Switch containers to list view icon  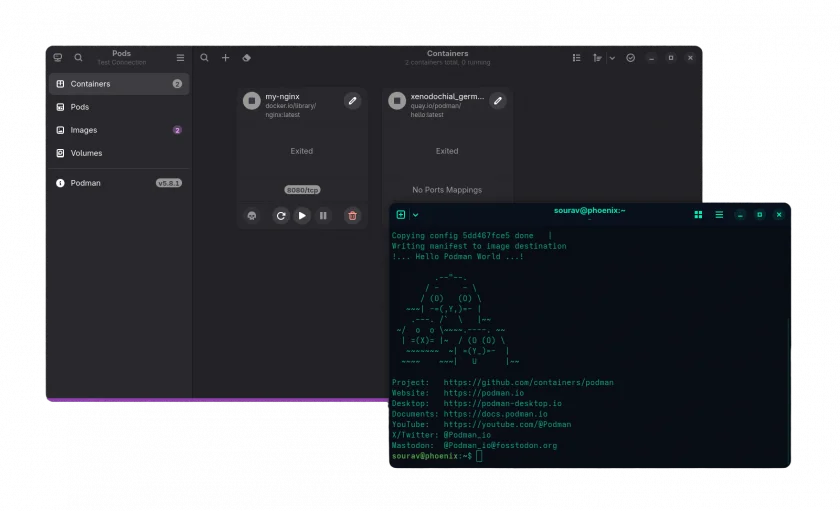coord(576,58)
